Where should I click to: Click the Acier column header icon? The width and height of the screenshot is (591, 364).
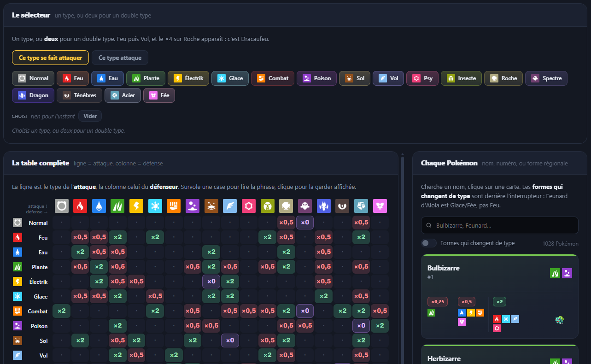point(361,206)
